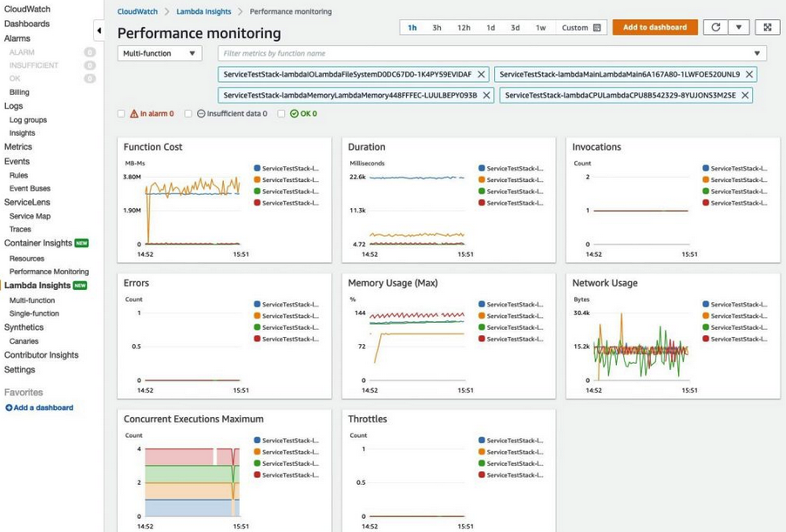Go to CloudWatch in the breadcrumb

pyautogui.click(x=138, y=11)
